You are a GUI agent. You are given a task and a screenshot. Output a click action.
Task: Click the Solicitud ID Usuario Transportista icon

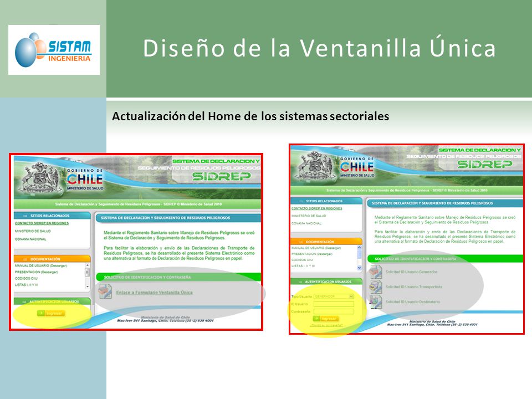coord(376,287)
